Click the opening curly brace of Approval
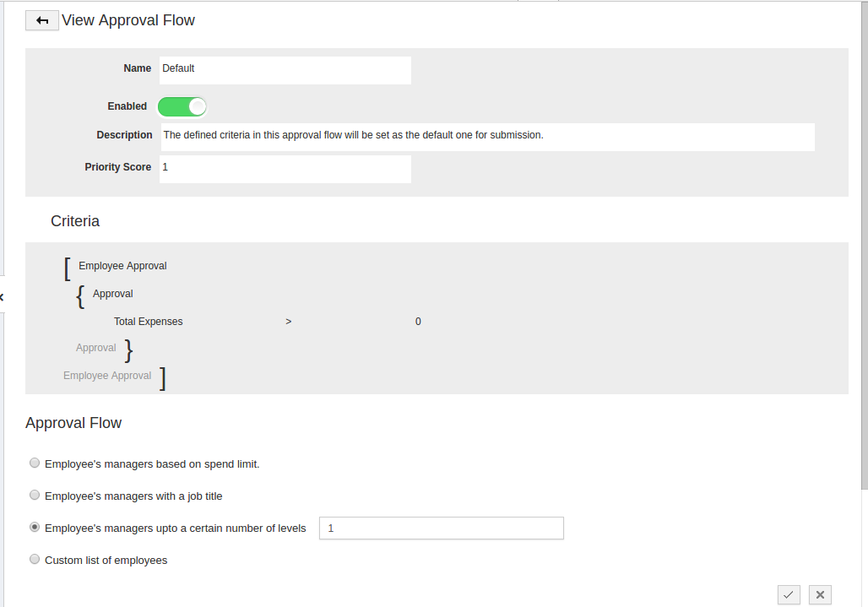 coord(80,296)
